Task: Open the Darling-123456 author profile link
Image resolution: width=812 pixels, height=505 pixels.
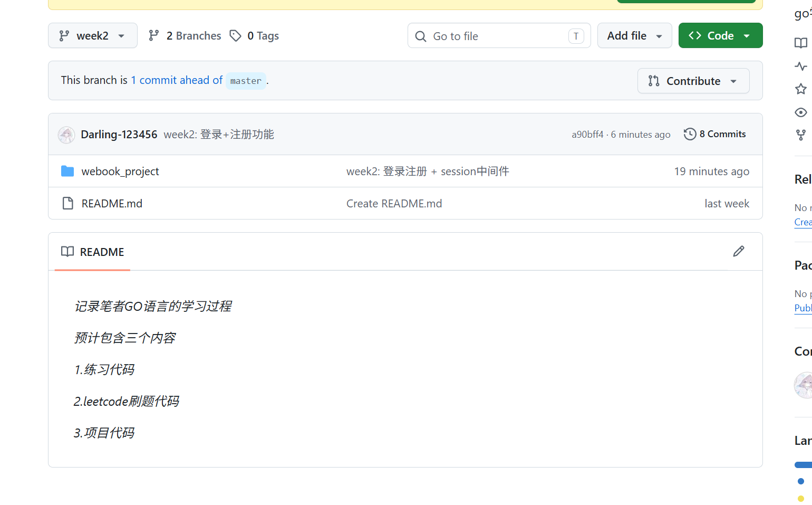Action: point(119,135)
